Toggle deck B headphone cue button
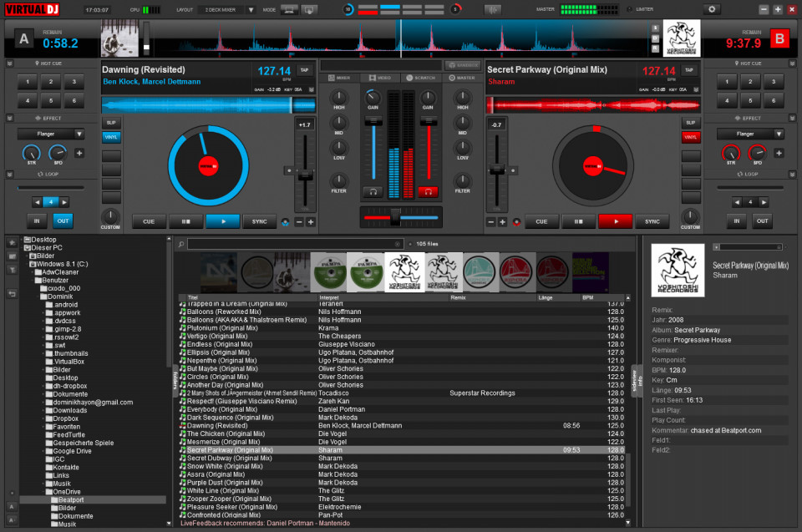 click(x=428, y=192)
